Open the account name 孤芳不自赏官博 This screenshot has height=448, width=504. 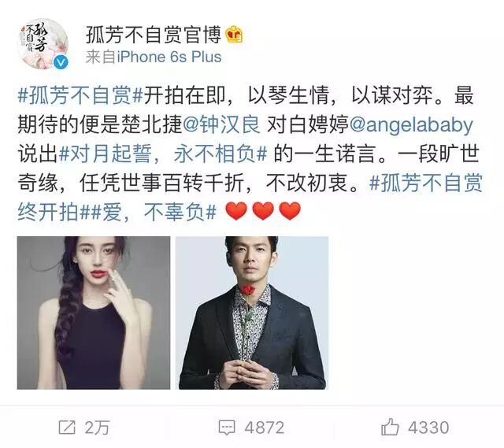click(154, 35)
